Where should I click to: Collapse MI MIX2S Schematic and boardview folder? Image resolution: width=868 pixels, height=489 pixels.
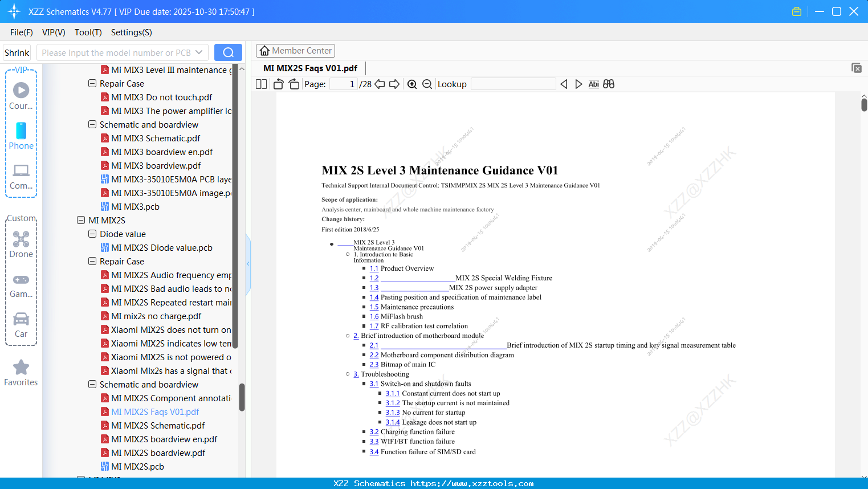click(x=92, y=384)
